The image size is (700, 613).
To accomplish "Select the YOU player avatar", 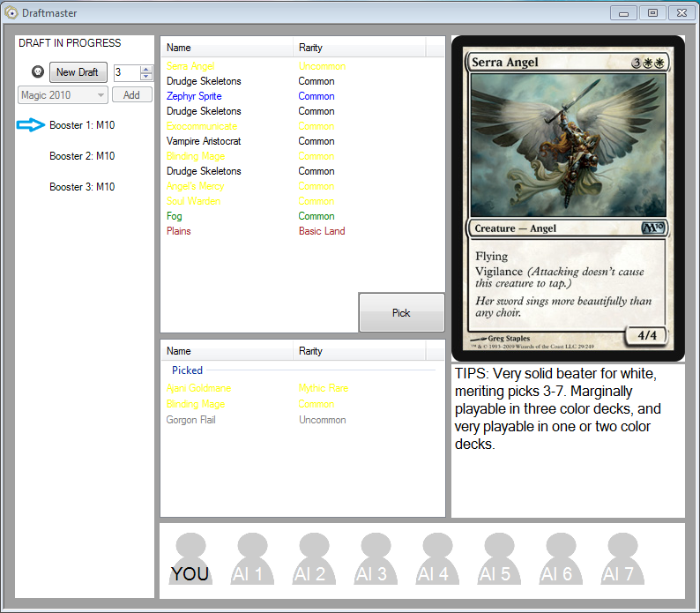I will [190, 560].
